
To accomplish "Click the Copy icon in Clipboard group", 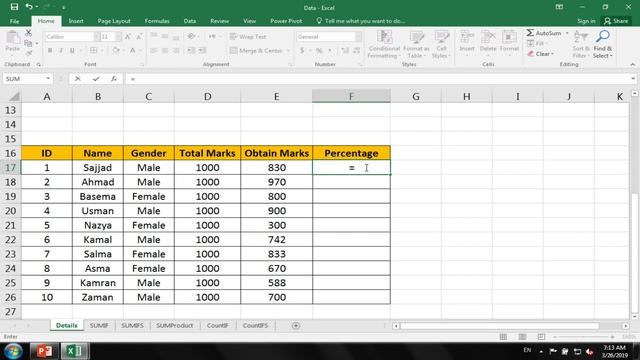I will click(x=28, y=43).
